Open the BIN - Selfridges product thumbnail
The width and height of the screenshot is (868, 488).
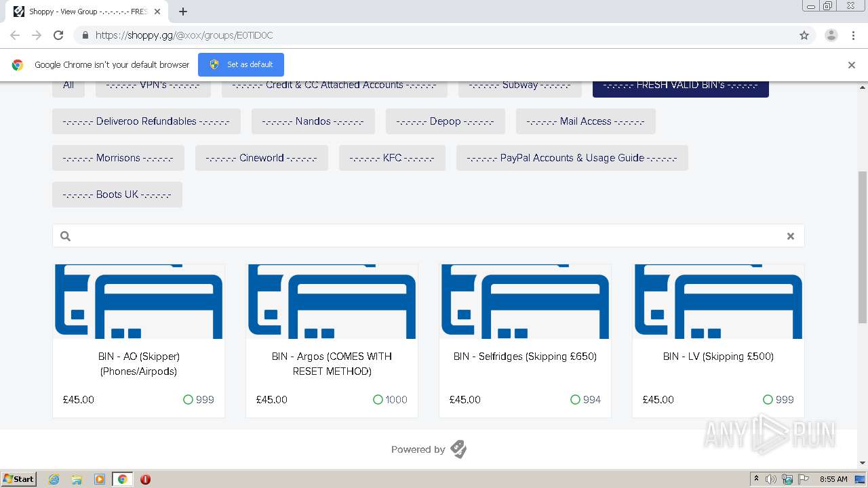point(526,302)
